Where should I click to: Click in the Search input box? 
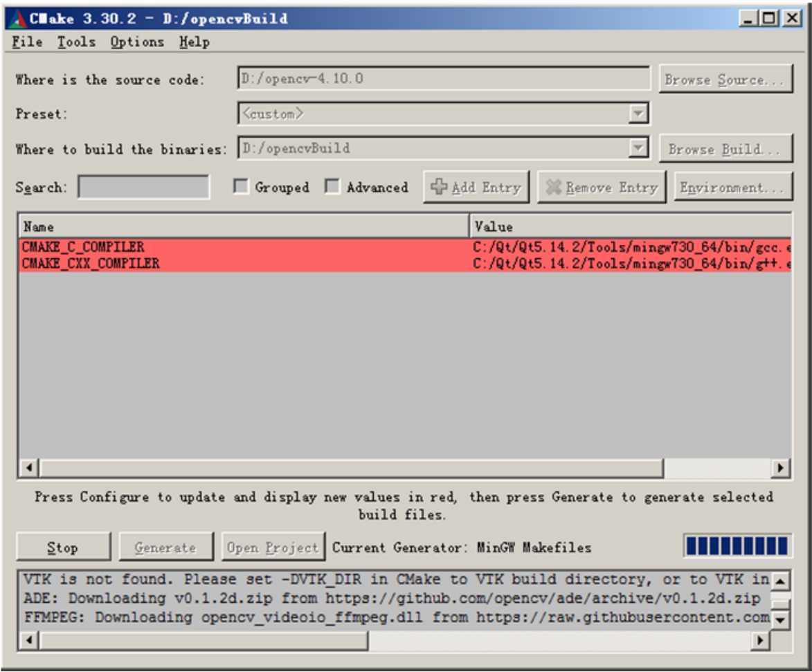143,187
